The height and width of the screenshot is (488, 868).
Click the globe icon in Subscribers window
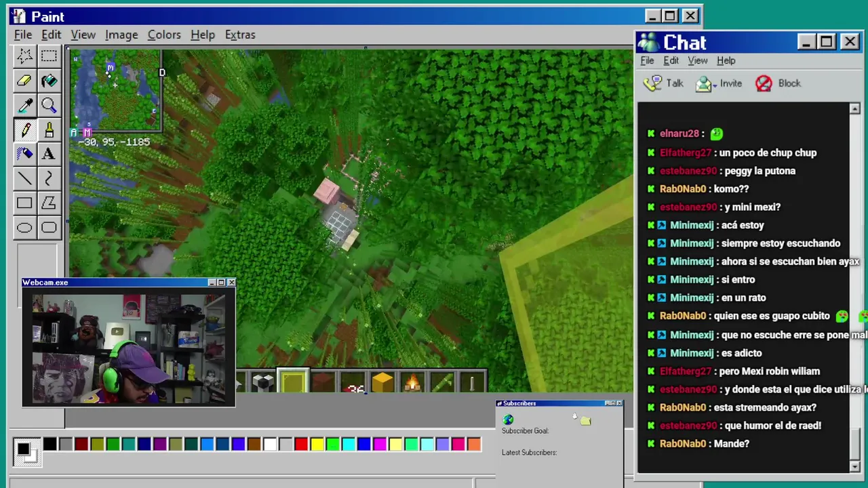coord(508,420)
